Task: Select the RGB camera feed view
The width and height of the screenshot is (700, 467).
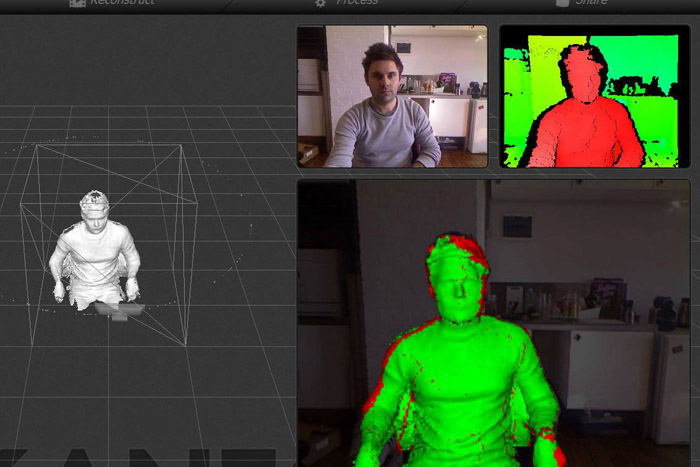Action: point(392,96)
